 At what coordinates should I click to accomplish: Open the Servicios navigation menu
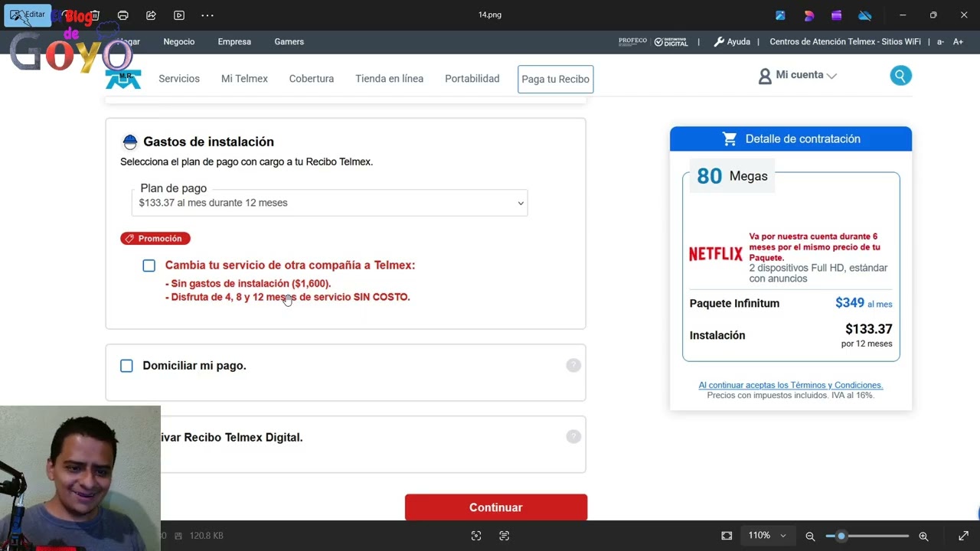click(179, 79)
